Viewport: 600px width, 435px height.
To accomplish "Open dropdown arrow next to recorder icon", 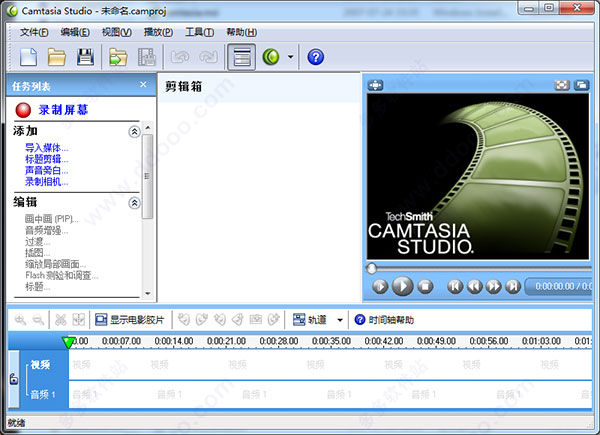I will tap(290, 57).
